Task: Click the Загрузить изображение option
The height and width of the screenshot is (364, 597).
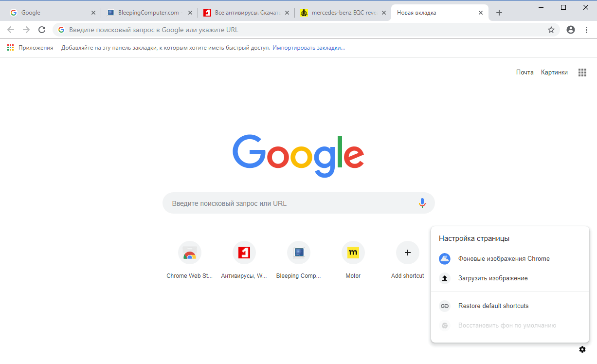Action: tap(492, 278)
